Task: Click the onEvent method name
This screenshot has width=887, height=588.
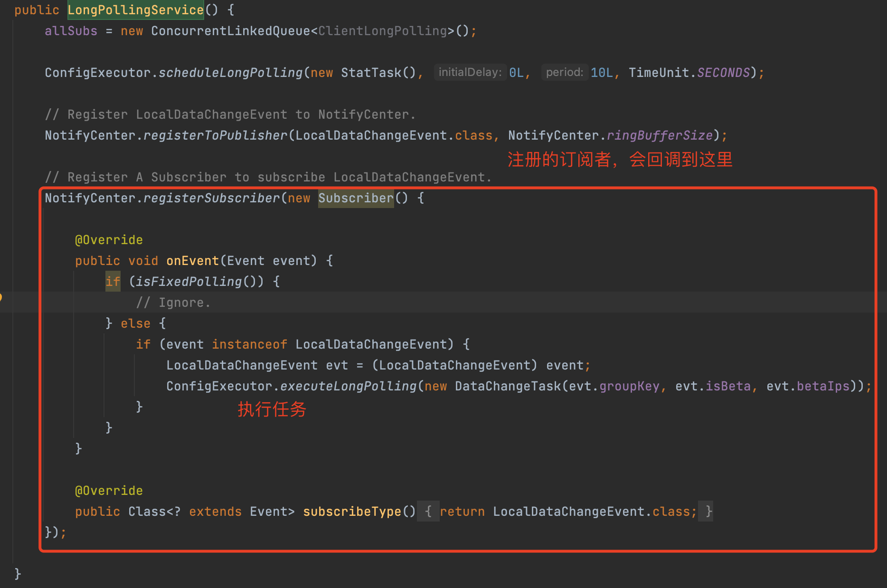Action: 192,261
